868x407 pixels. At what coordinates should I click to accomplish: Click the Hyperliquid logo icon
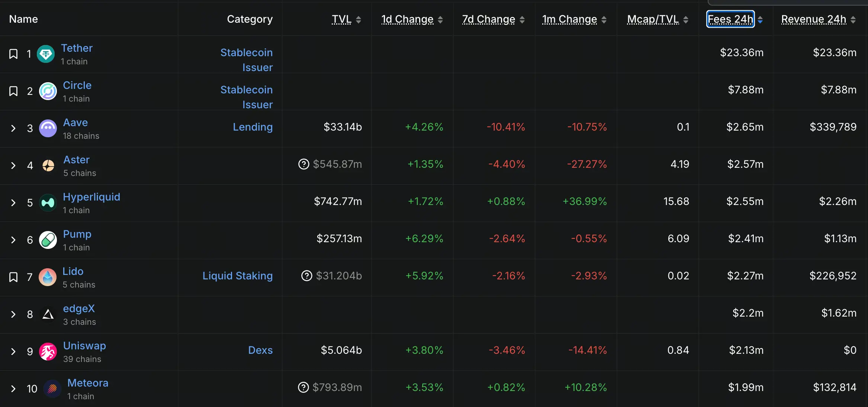tap(48, 203)
